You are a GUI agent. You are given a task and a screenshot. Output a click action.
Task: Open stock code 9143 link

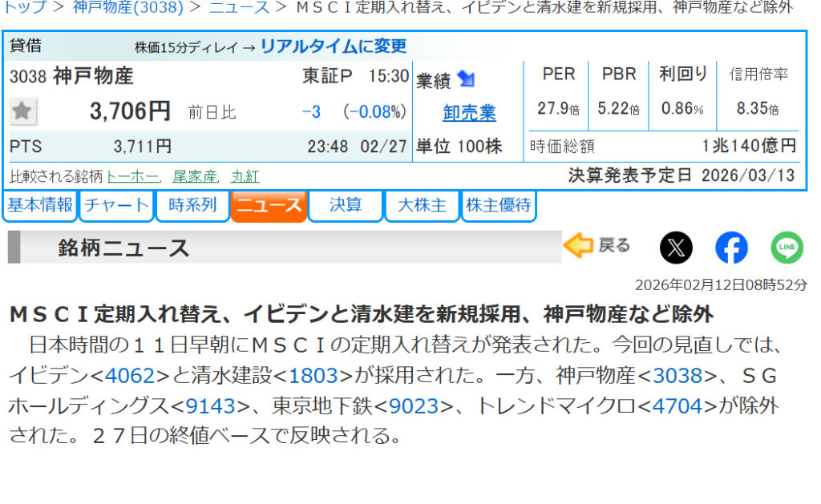(211, 406)
